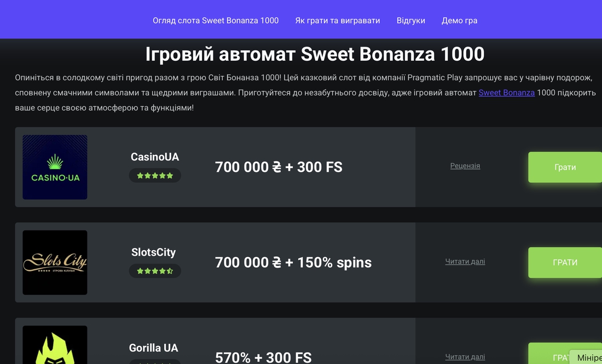Select Демо гра in the top navigation

click(459, 21)
